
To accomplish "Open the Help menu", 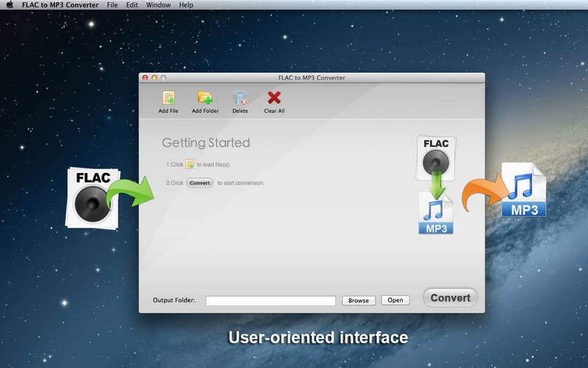I will point(186,5).
